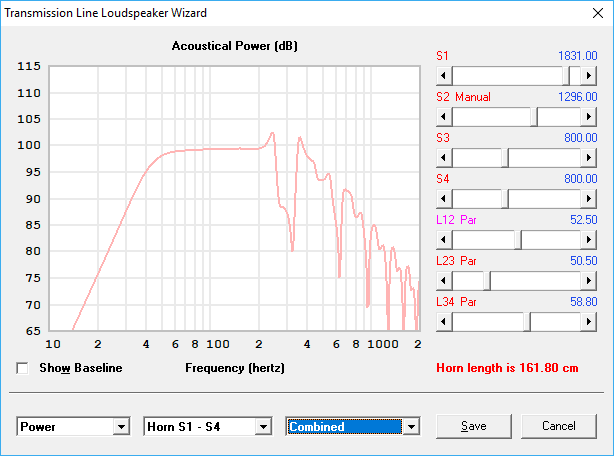Cancel the loudspeaker wizard
Viewport: 614px width, 456px height.
[x=559, y=426]
